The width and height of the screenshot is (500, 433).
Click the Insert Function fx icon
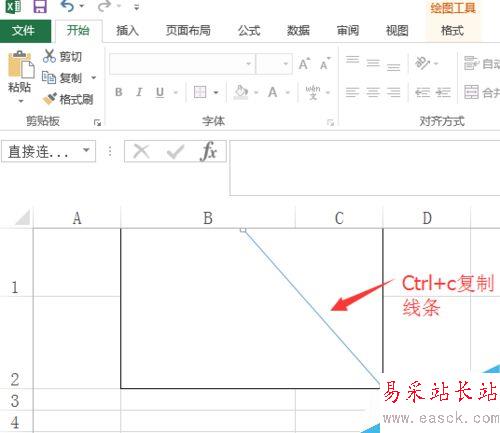point(208,152)
